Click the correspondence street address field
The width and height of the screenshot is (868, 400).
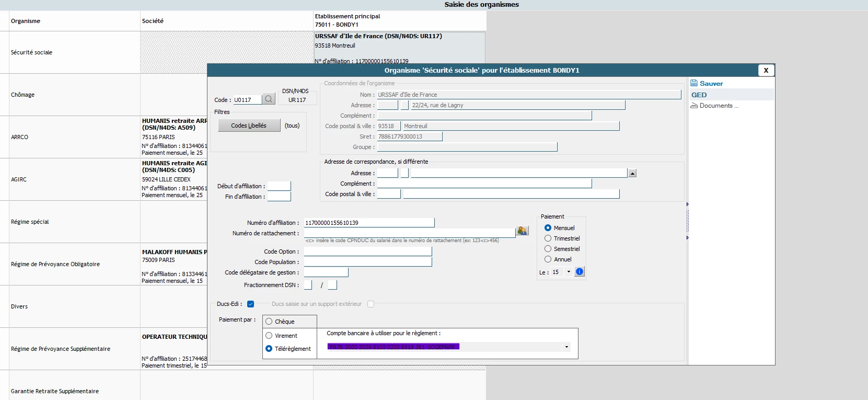tap(519, 173)
